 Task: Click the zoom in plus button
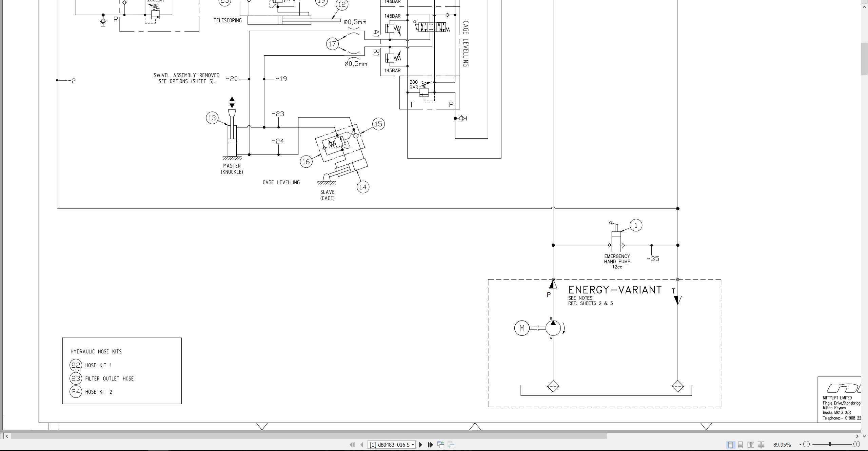[x=857, y=444]
